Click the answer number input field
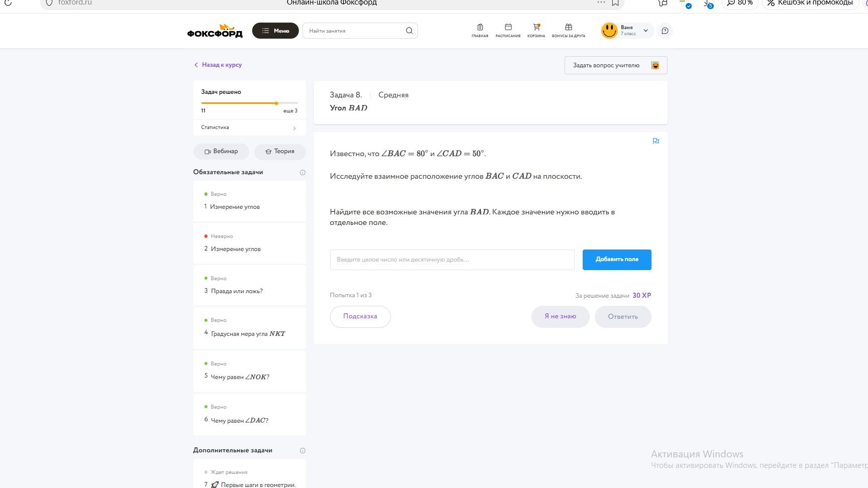The width and height of the screenshot is (868, 488). click(x=452, y=260)
